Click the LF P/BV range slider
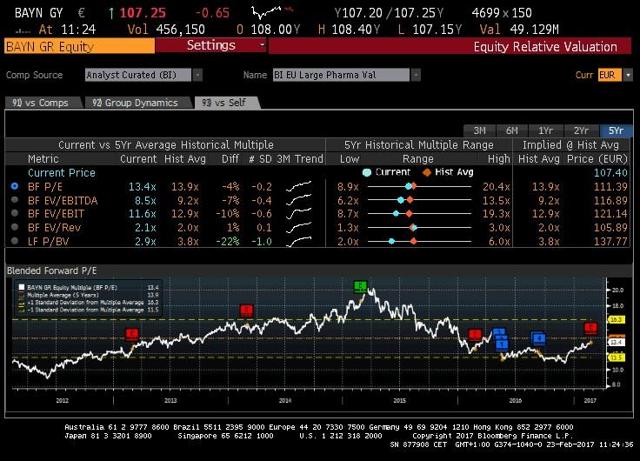Image resolution: width=640 pixels, height=461 pixels. [x=419, y=241]
